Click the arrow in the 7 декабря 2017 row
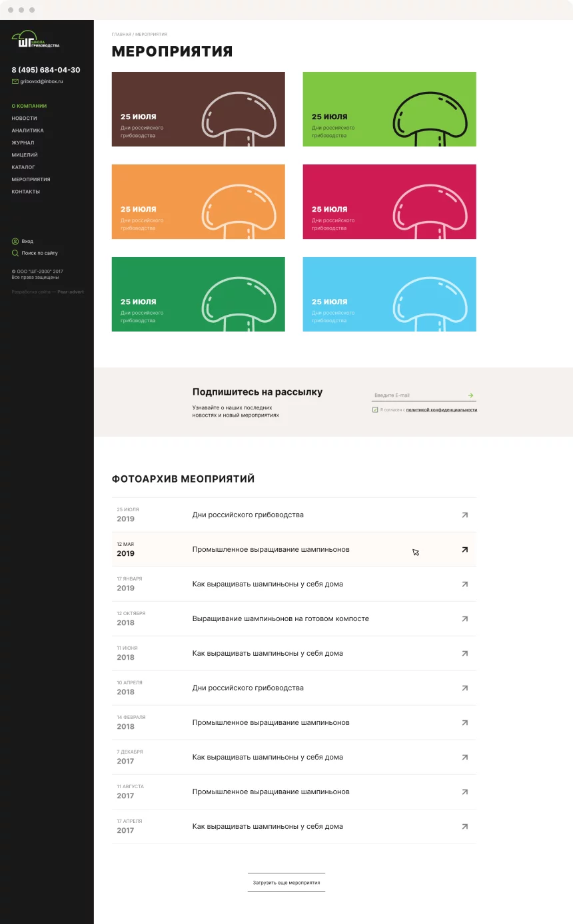The width and height of the screenshot is (573, 924). (465, 757)
